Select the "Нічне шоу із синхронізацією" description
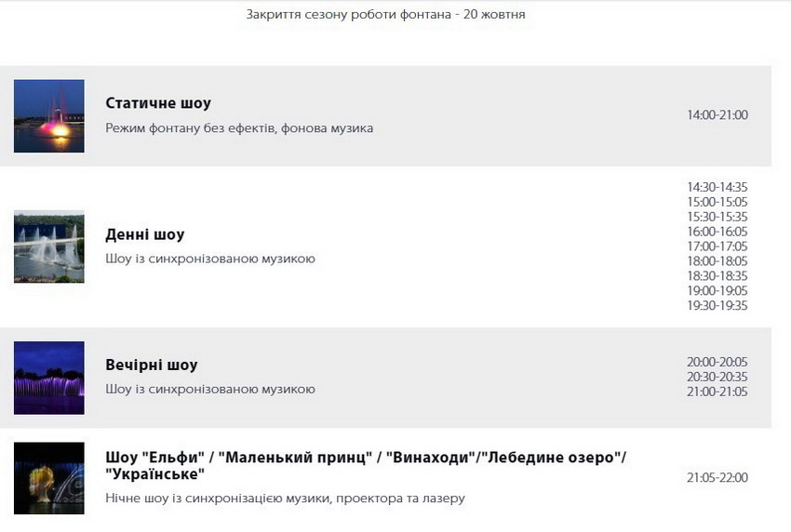Image resolution: width=791 pixels, height=532 pixels. click(285, 499)
